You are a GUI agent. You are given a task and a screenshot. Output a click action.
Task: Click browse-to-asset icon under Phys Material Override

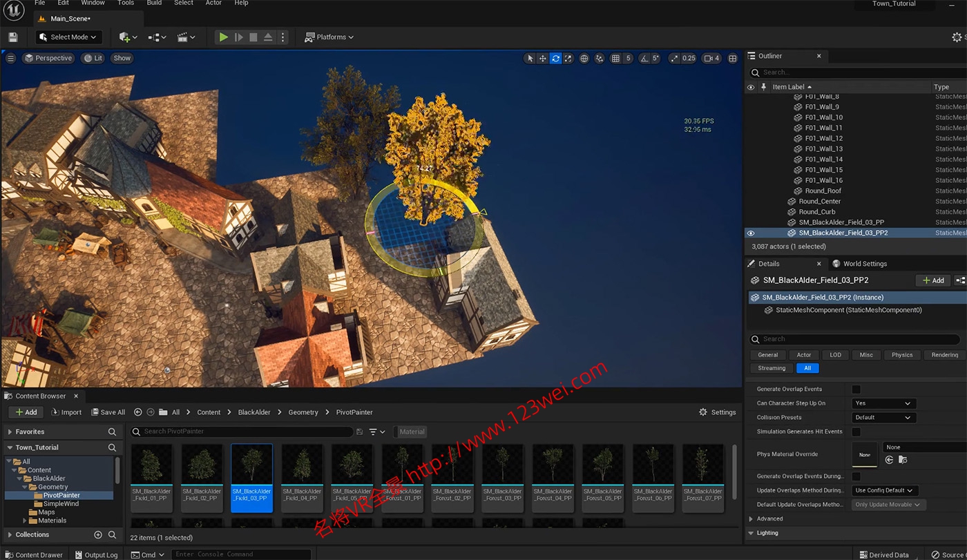point(903,460)
